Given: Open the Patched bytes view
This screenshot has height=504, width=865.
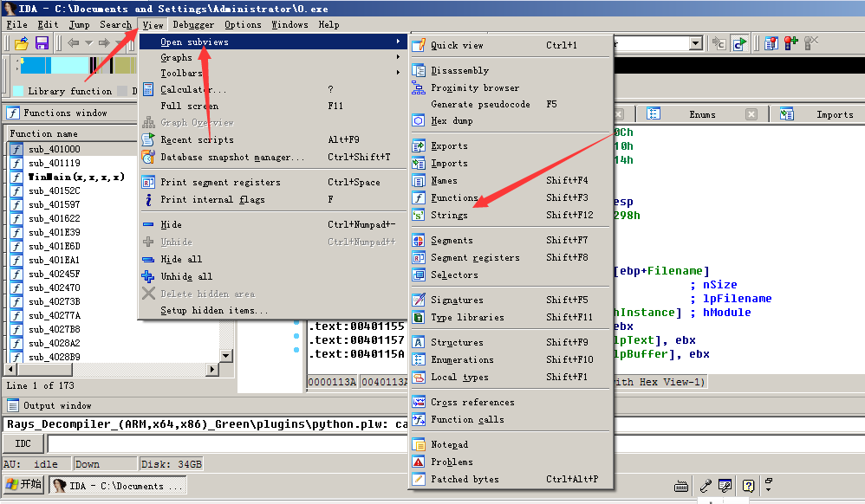Looking at the screenshot, I should coord(511,479).
